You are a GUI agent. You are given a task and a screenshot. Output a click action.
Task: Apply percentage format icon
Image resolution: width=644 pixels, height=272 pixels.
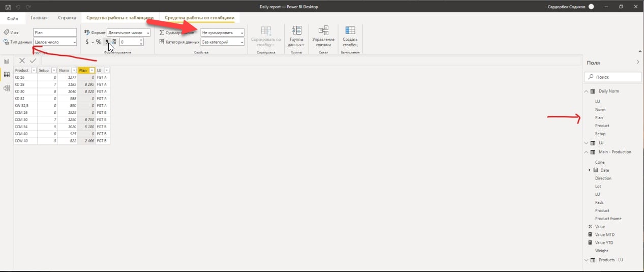point(99,42)
